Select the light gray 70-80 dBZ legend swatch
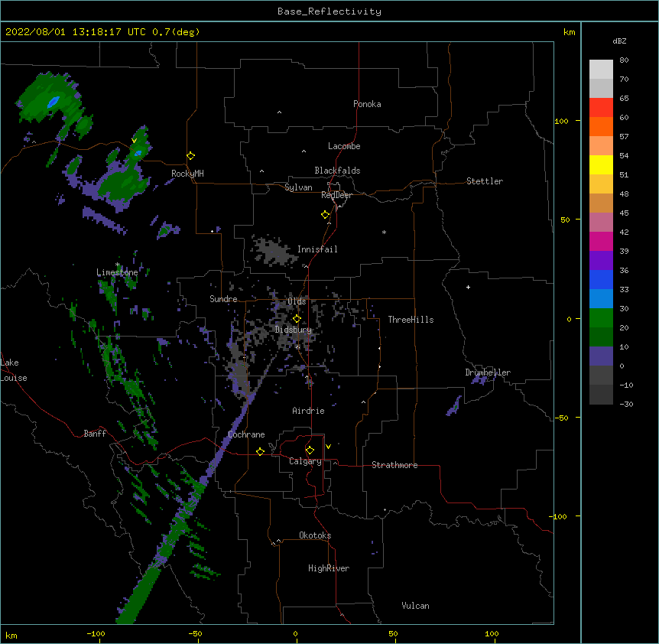The height and width of the screenshot is (644, 659). point(601,70)
